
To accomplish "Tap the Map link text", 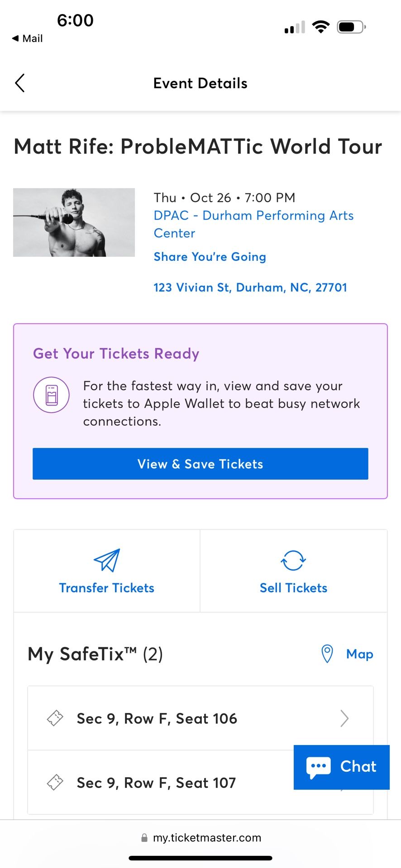I will tap(360, 654).
